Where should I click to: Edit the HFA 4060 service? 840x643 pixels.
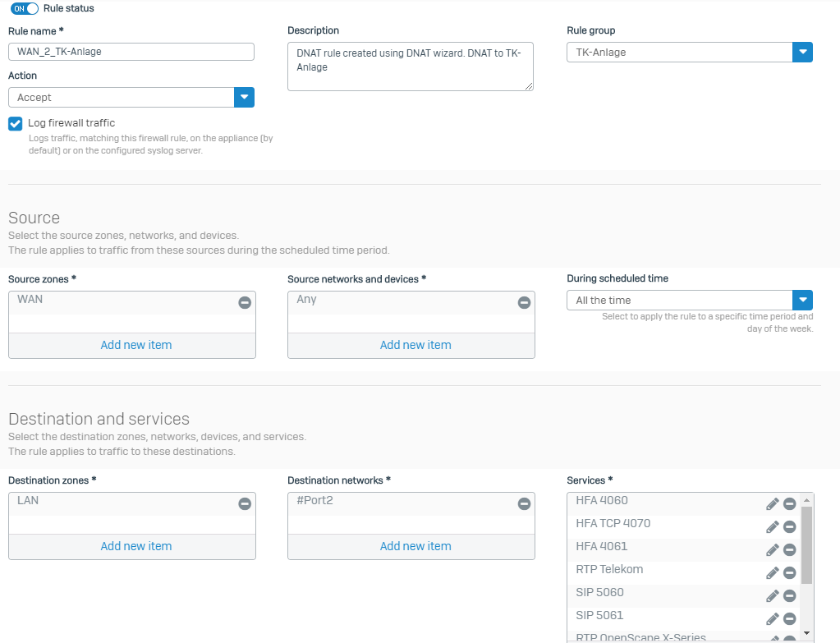(773, 503)
